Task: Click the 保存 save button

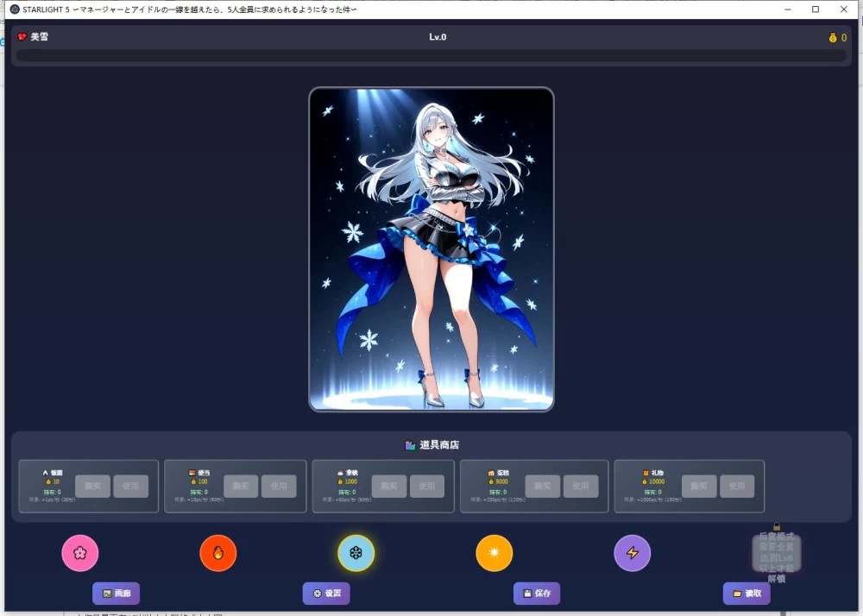Action: 537,594
